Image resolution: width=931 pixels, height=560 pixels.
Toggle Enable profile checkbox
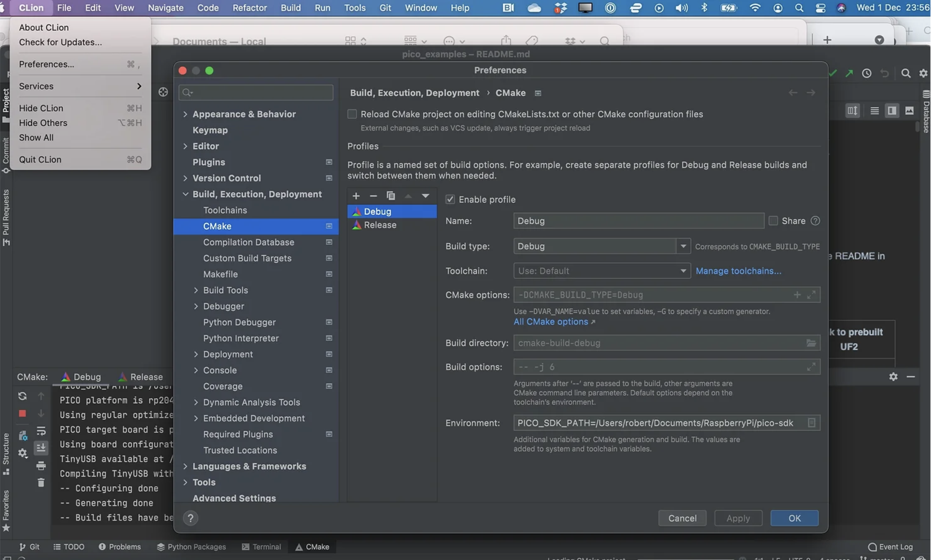[x=450, y=199]
